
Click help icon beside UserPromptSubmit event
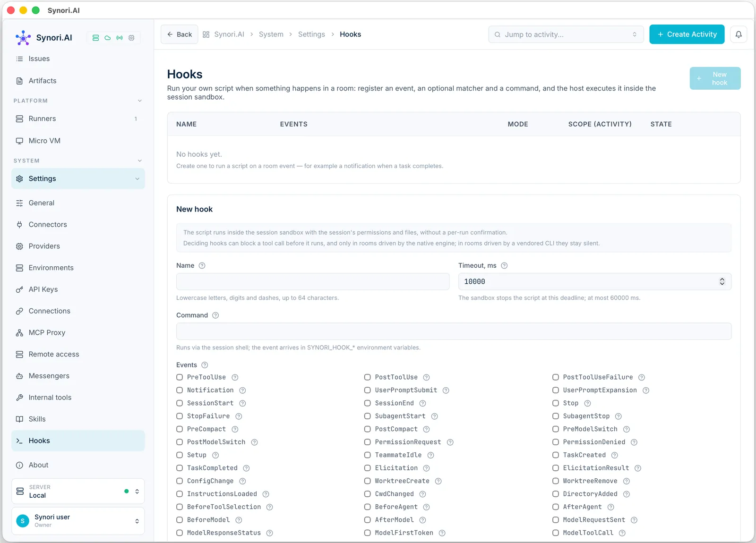click(x=446, y=390)
